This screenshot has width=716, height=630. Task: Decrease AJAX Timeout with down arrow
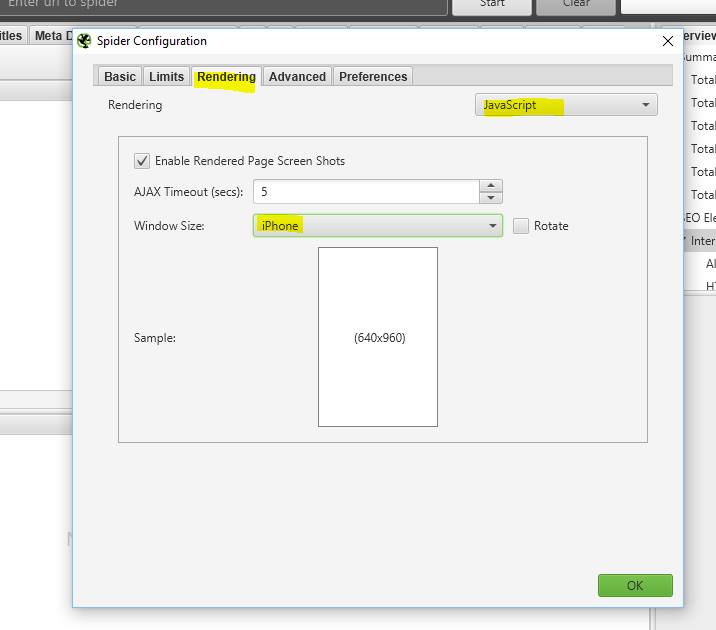click(x=490, y=197)
